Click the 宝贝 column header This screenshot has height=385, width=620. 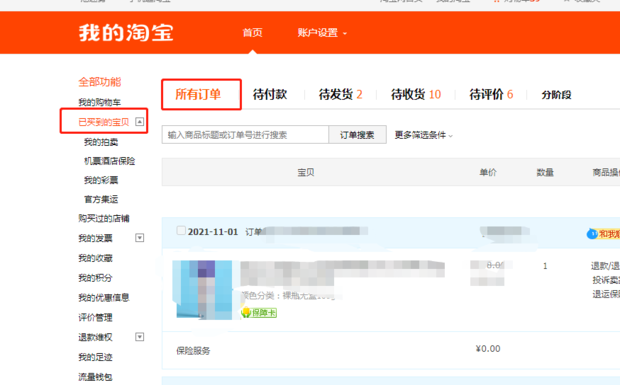[x=306, y=172]
